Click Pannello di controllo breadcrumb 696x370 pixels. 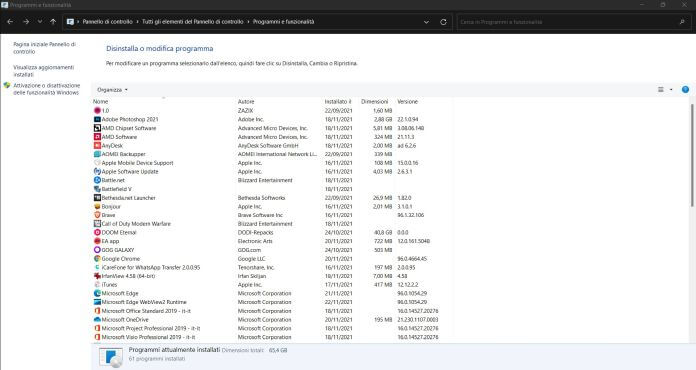pos(107,22)
